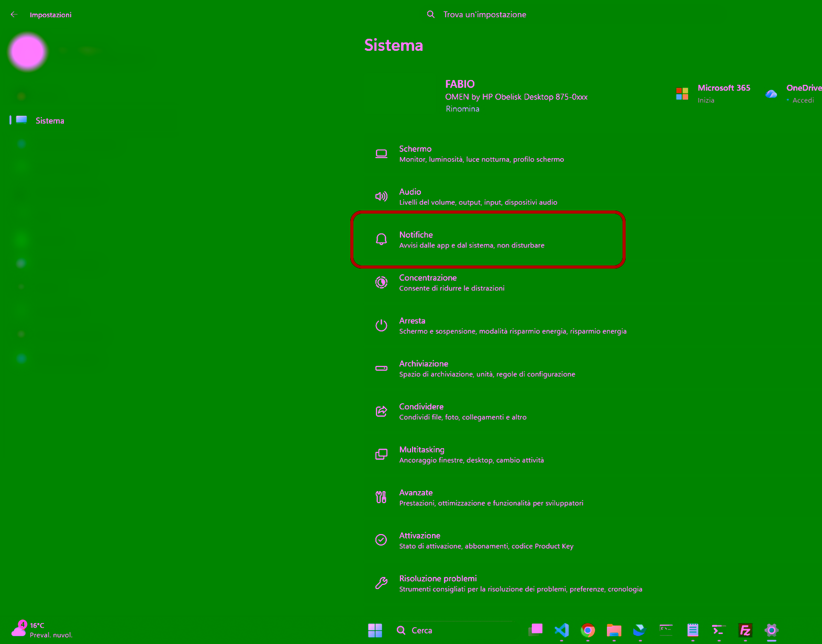Click Inizia under Microsoft 365
The width and height of the screenshot is (822, 644).
click(x=706, y=100)
